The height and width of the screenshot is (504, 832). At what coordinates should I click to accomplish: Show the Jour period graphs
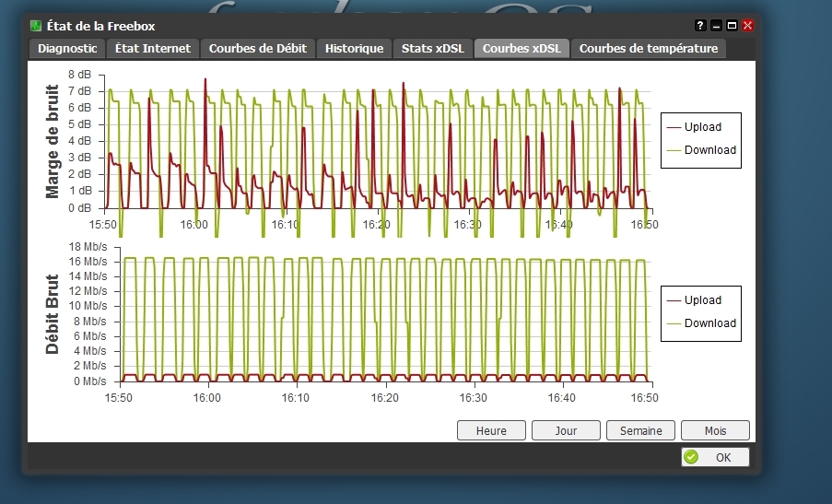[x=566, y=431]
